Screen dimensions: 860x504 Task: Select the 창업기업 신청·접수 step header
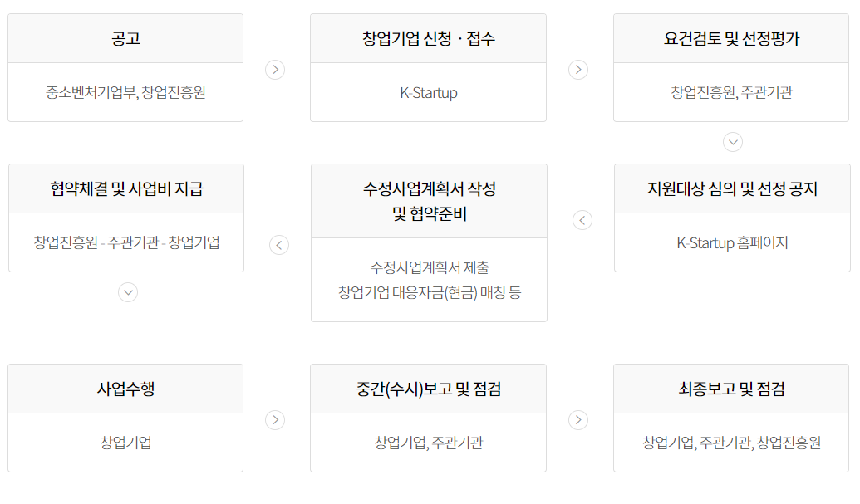pos(429,38)
